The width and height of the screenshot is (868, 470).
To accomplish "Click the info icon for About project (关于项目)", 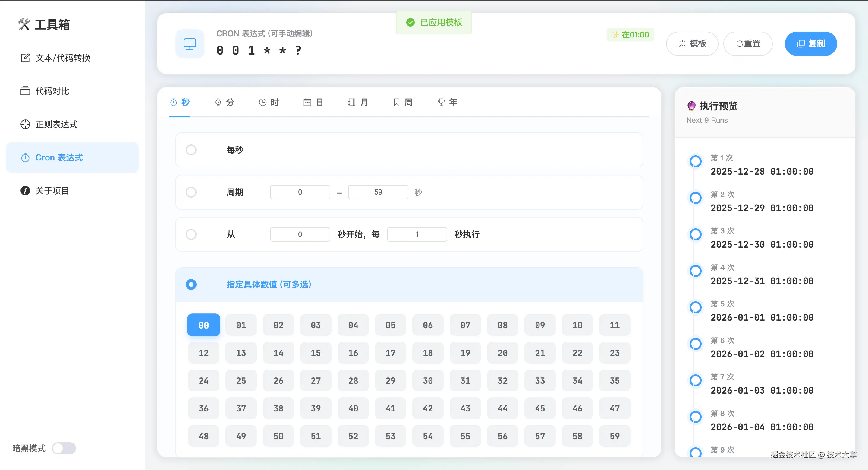I will coord(25,191).
